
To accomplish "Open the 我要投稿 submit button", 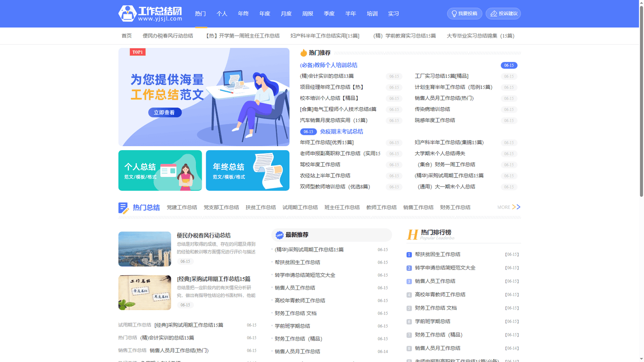I will coord(465,13).
